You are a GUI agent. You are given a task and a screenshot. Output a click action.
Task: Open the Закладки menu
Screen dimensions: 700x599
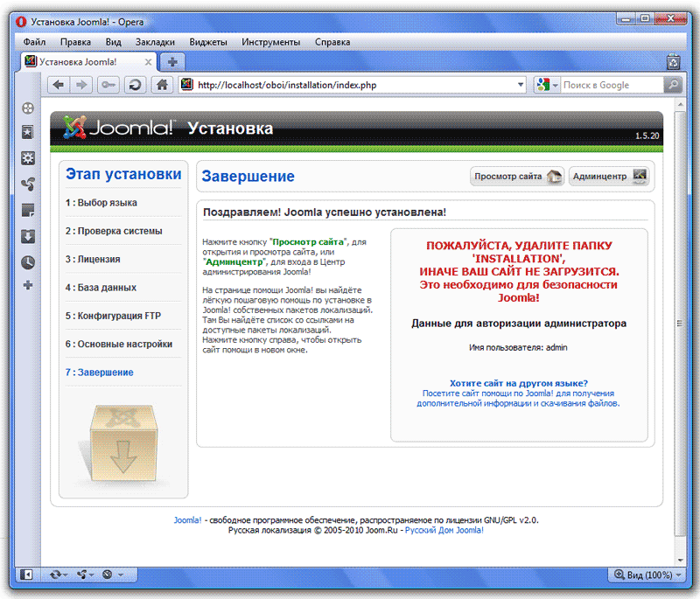pyautogui.click(x=155, y=41)
